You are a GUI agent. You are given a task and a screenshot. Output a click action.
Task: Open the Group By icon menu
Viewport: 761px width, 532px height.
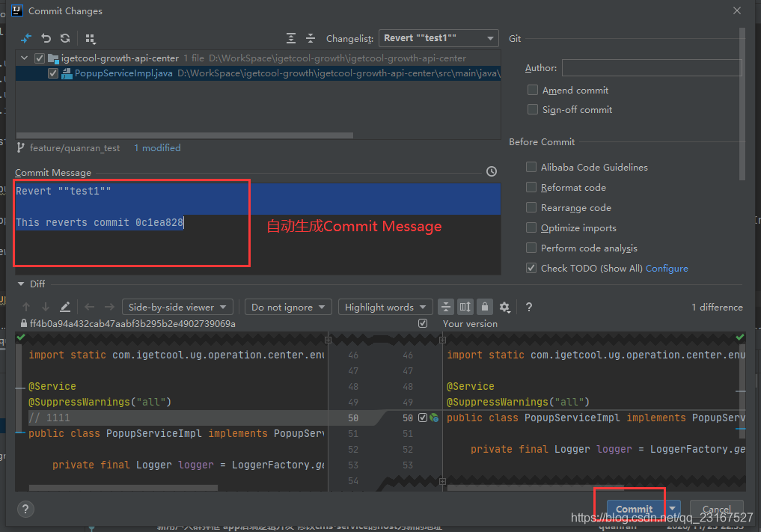point(91,38)
